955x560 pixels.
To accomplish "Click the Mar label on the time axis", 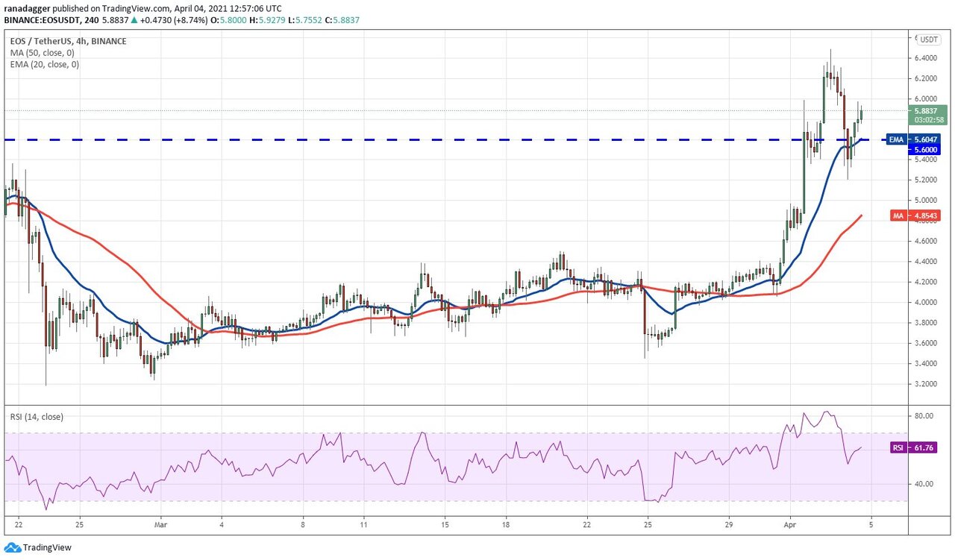I will [x=160, y=524].
